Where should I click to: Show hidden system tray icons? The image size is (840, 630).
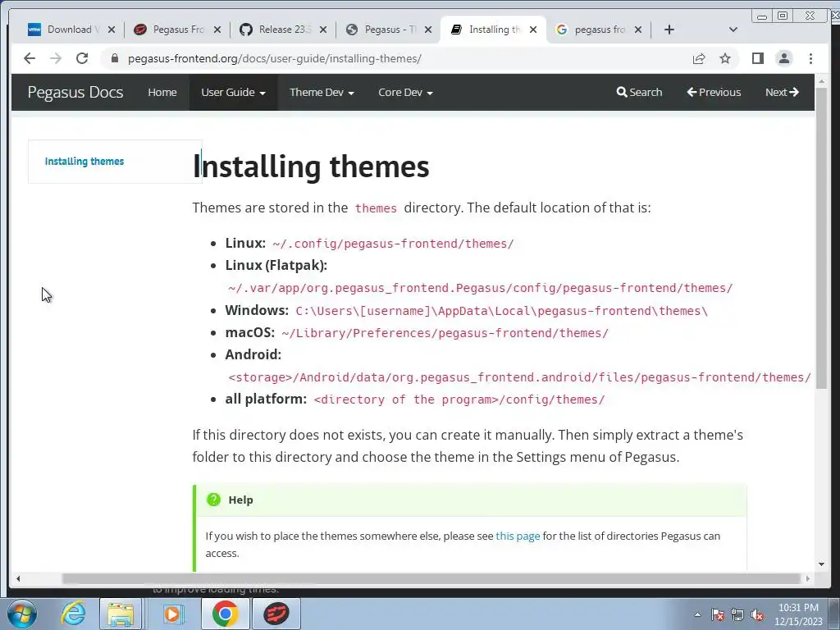click(697, 614)
